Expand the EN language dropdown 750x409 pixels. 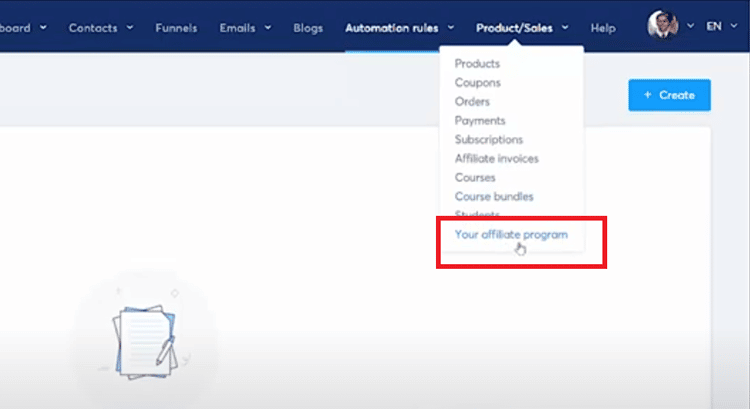click(720, 27)
